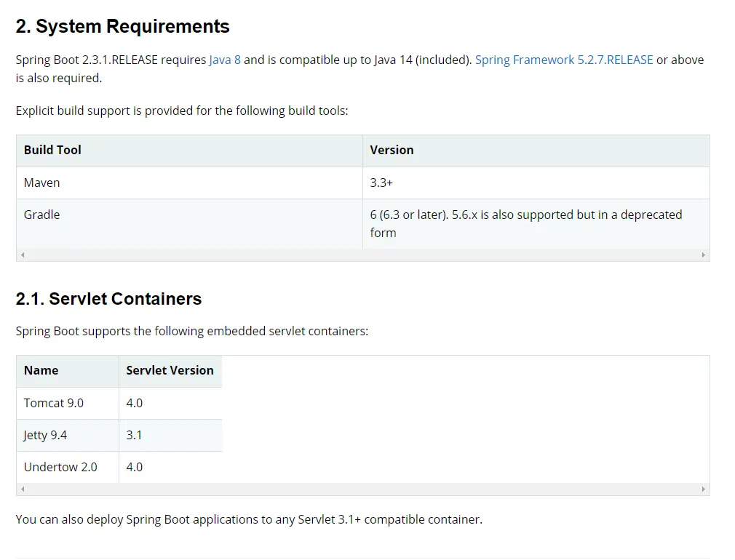Click the Jetty servlet version '3.1' cell

134,435
